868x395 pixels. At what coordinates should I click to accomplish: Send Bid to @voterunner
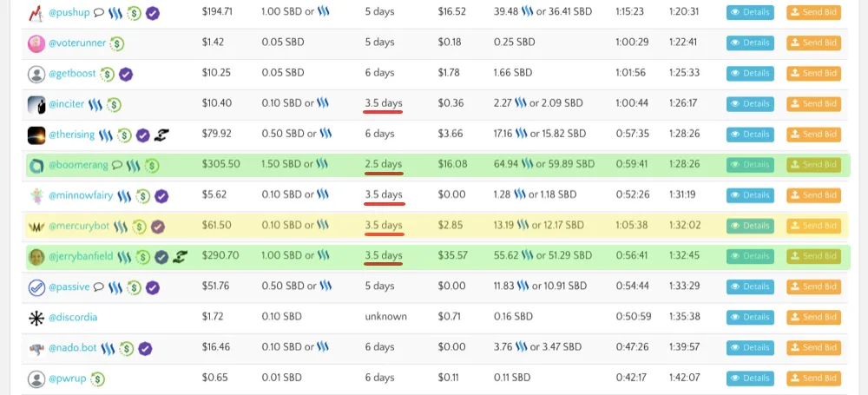814,43
